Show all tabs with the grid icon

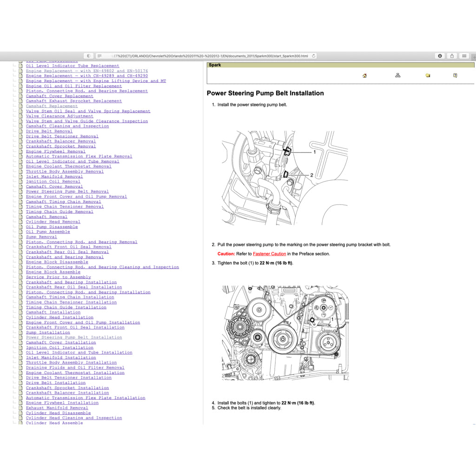click(x=463, y=55)
